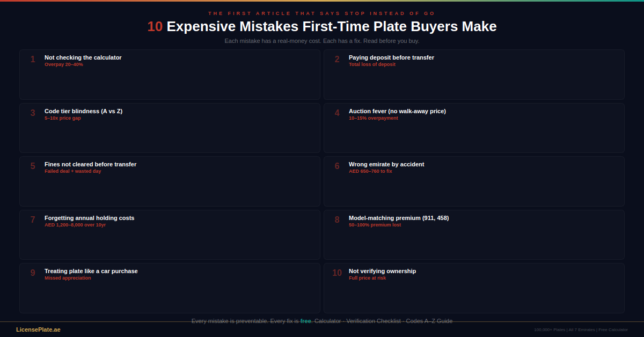The width and height of the screenshot is (644, 337).
Task: Click the LicensePlate.ae logo
Action: [38, 329]
